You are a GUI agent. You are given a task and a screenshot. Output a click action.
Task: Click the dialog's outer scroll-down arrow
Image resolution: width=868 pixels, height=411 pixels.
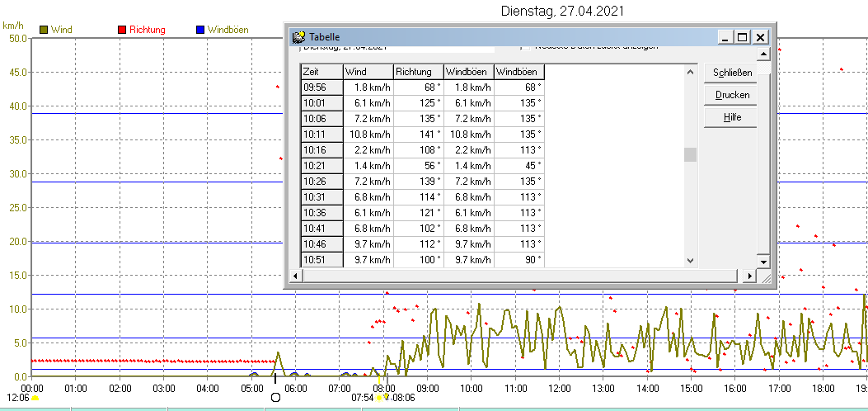(x=763, y=262)
